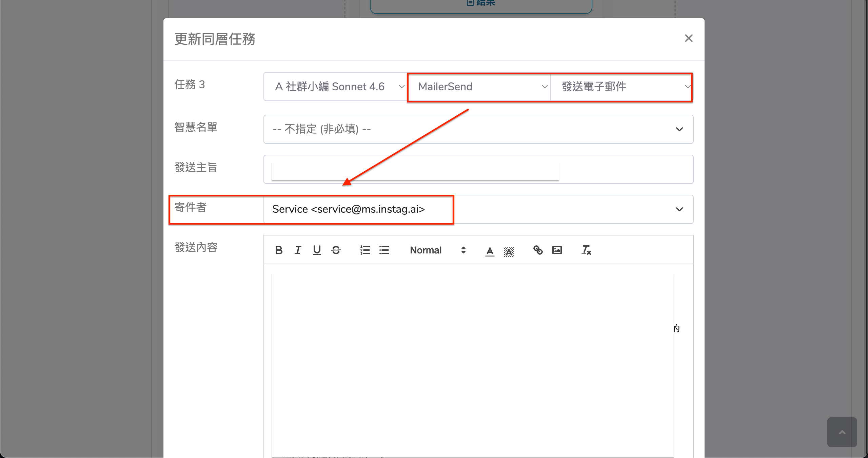Click the 發送主旨 subject input field
This screenshot has width=868, height=458.
tap(478, 169)
